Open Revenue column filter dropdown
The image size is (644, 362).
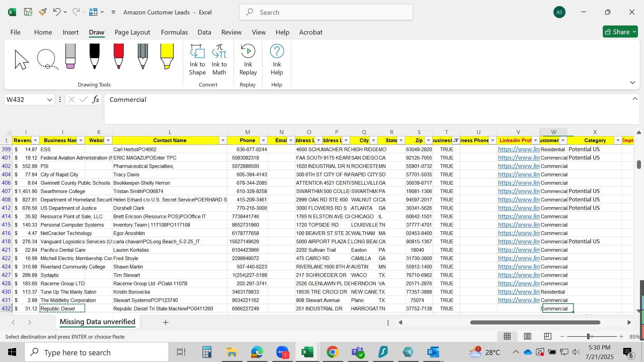(35, 140)
